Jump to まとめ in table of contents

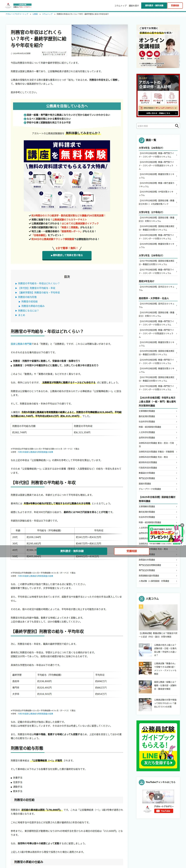pos(22,315)
